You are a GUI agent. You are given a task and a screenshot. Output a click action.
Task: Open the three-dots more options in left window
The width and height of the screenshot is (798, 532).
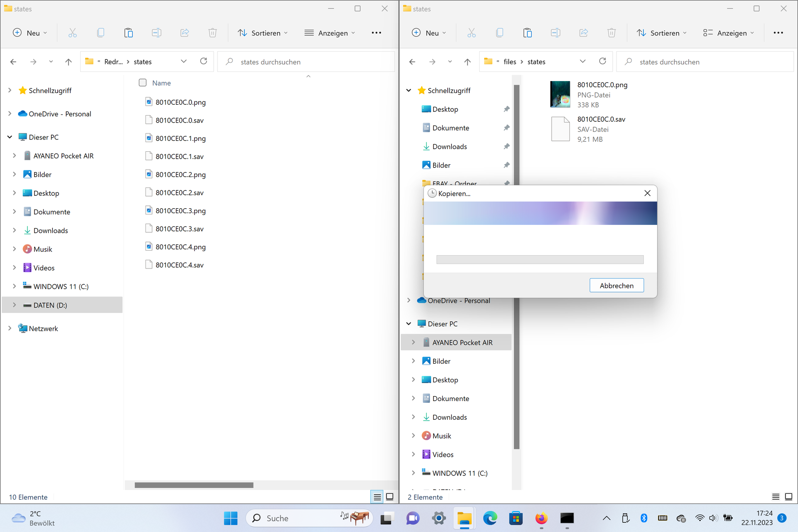376,33
